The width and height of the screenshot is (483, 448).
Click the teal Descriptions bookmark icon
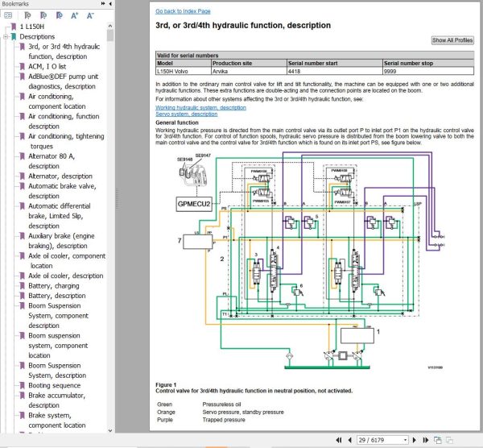point(14,37)
